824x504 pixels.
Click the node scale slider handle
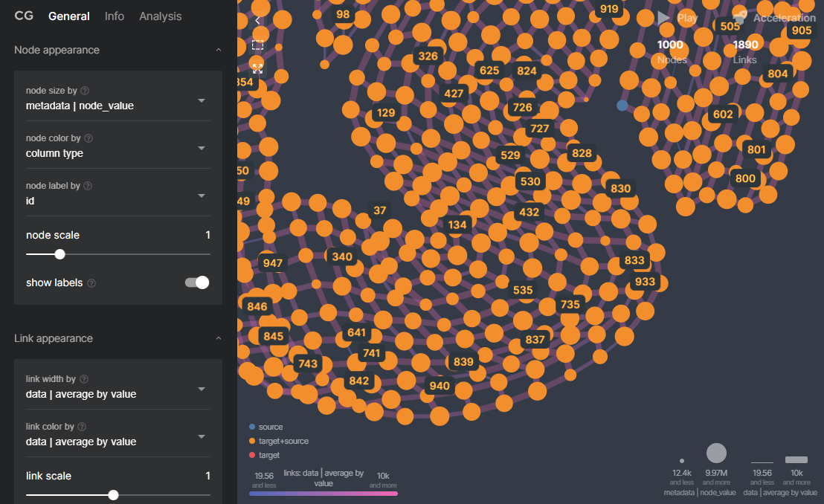(x=60, y=254)
